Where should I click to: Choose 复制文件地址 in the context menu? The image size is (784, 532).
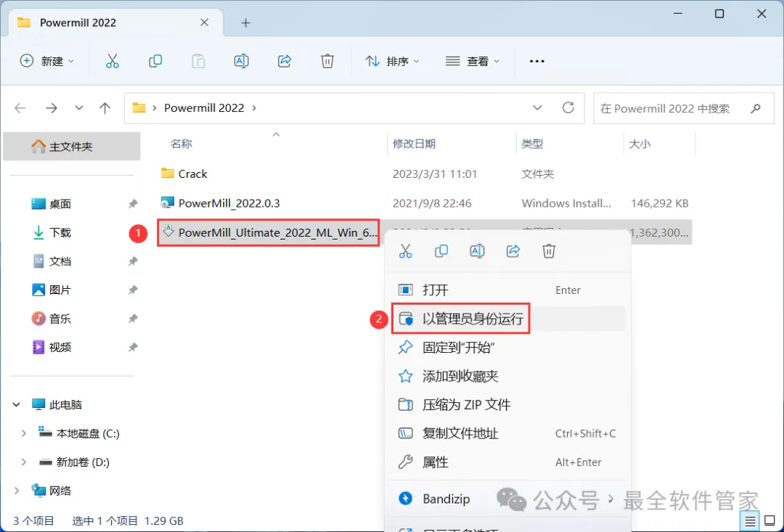coord(507,433)
